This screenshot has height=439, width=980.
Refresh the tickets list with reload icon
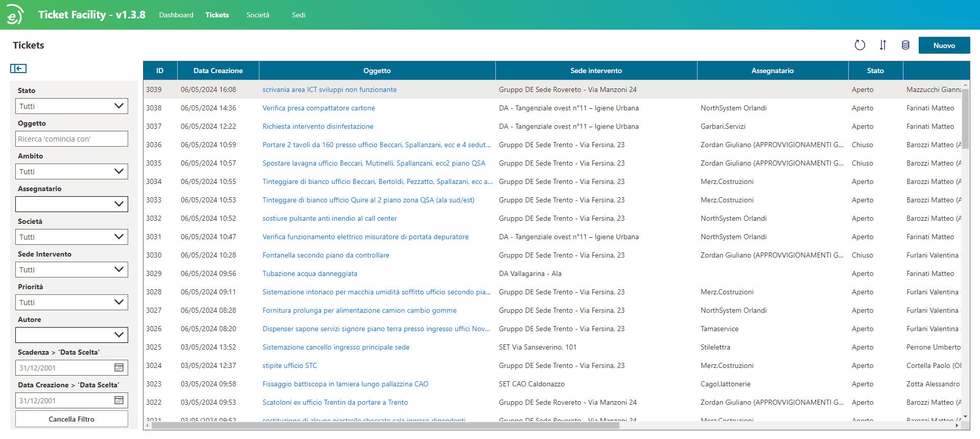coord(860,45)
